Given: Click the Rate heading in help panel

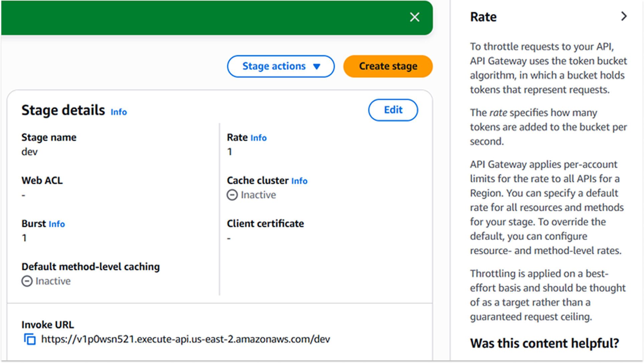Looking at the screenshot, I should (x=483, y=17).
